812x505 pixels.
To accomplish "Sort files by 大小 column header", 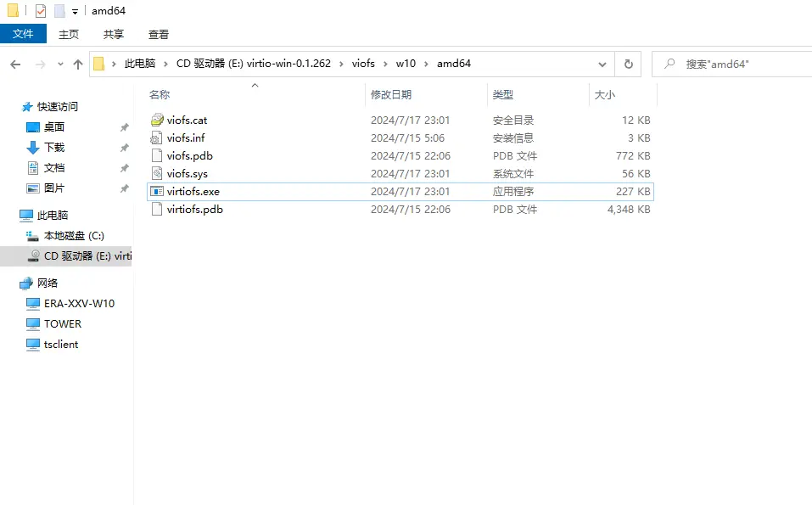I will pyautogui.click(x=604, y=95).
